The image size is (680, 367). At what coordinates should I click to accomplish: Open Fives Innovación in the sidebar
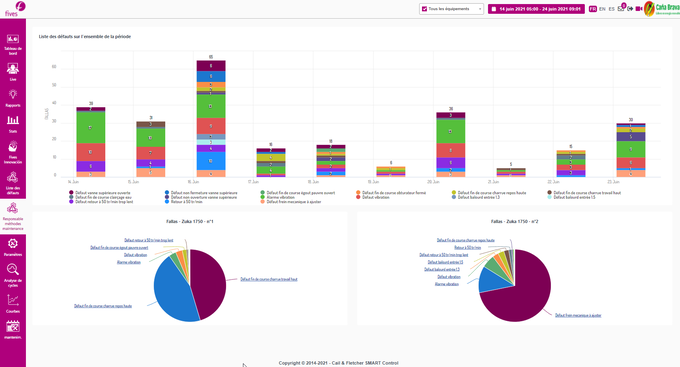click(13, 152)
